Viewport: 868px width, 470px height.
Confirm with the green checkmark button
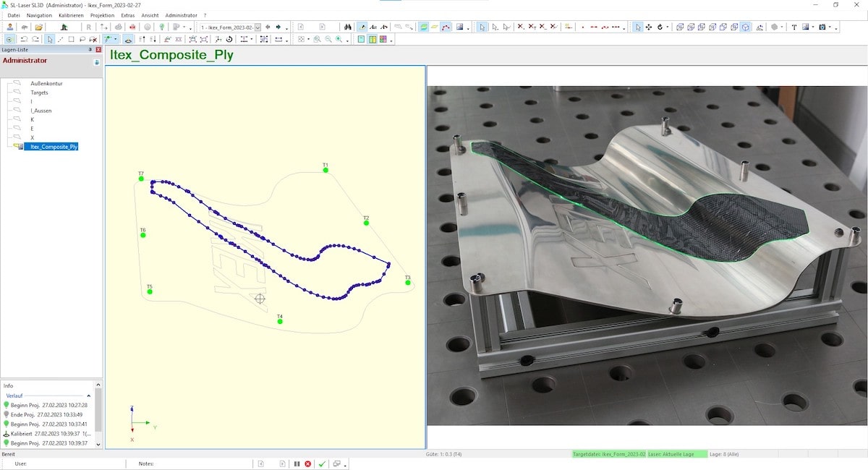(x=322, y=463)
